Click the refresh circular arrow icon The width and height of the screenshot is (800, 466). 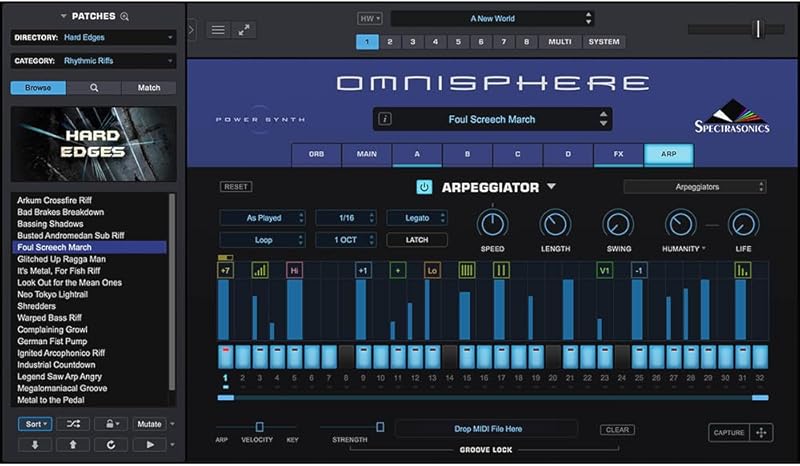pos(111,445)
